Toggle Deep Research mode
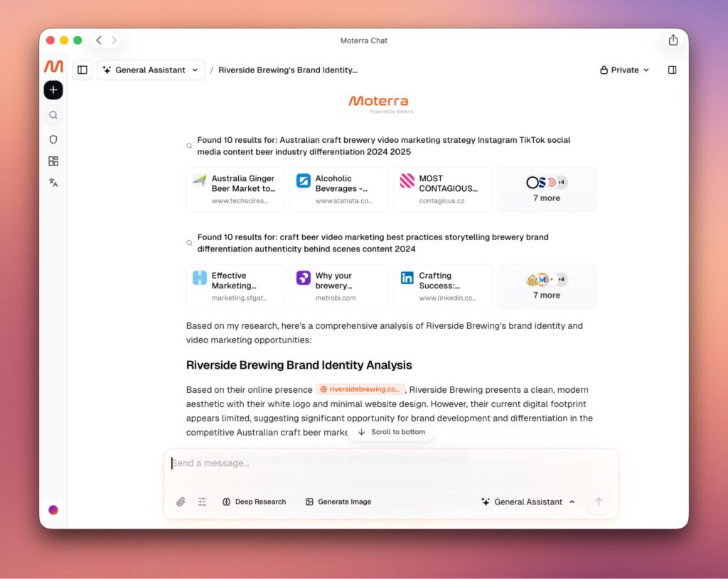Screen dimensions: 728x579 (254, 502)
